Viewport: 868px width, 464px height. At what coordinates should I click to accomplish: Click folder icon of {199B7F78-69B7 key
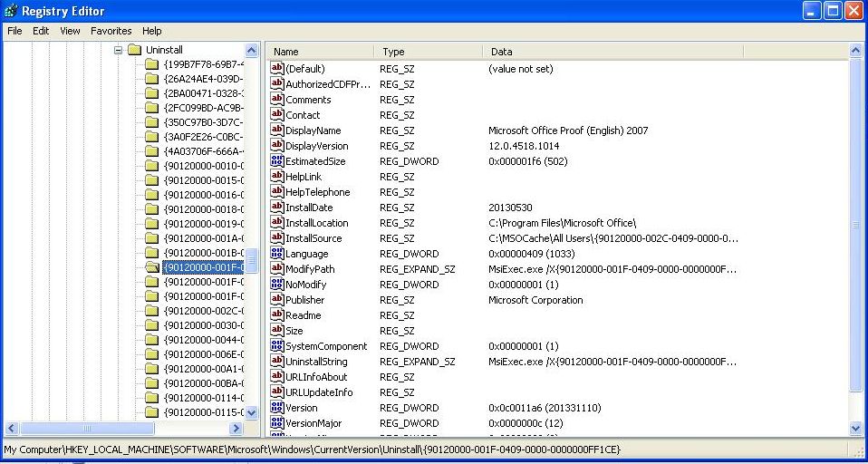pos(151,64)
